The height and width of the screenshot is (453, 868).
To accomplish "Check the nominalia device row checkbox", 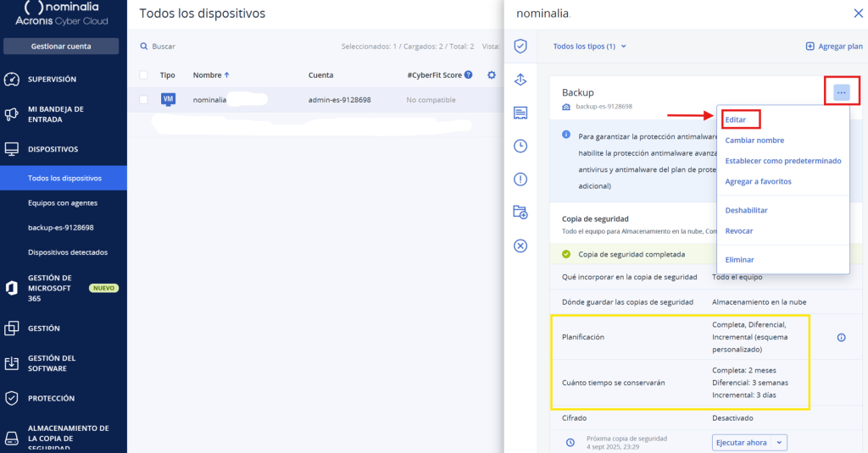I will click(143, 100).
